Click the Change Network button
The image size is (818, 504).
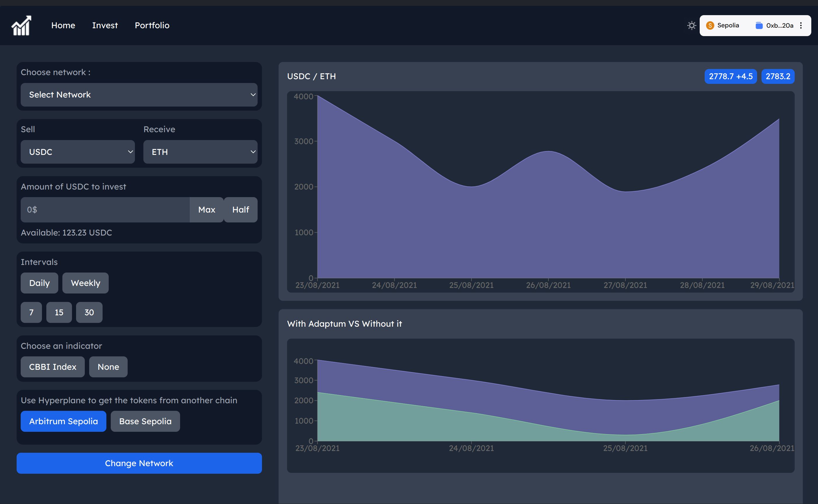[x=139, y=463]
